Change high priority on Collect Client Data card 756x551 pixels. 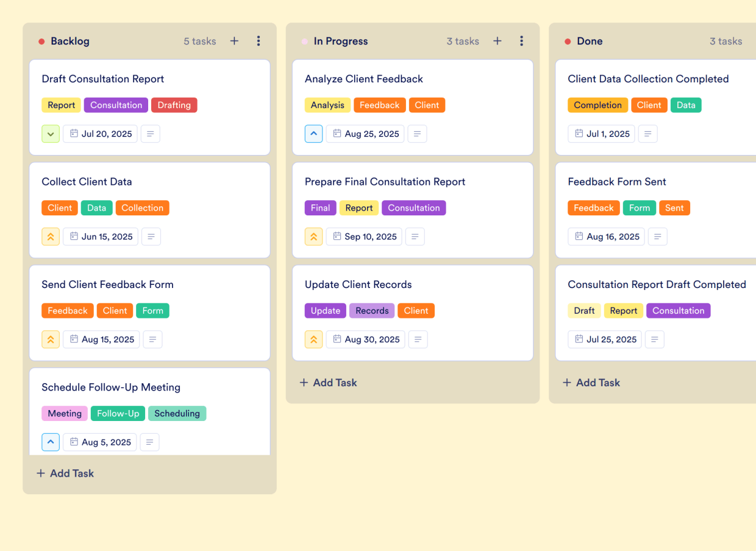coord(51,237)
